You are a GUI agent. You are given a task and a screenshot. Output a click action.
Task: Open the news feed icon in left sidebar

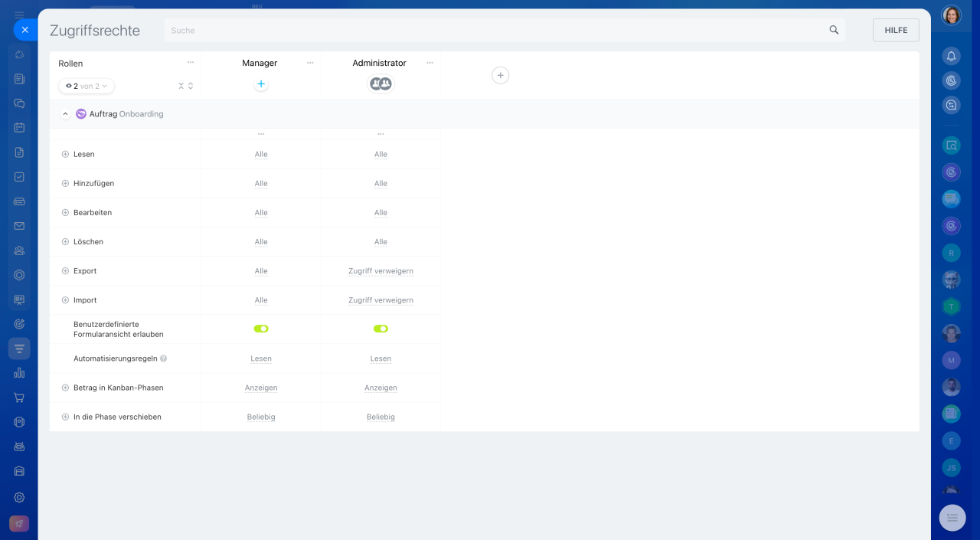[19, 79]
